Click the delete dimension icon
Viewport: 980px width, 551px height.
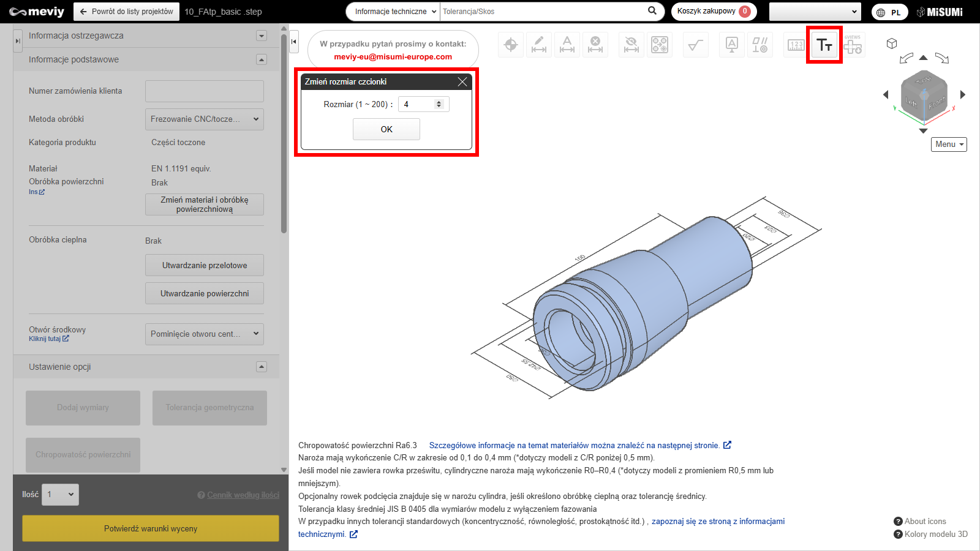(x=595, y=45)
